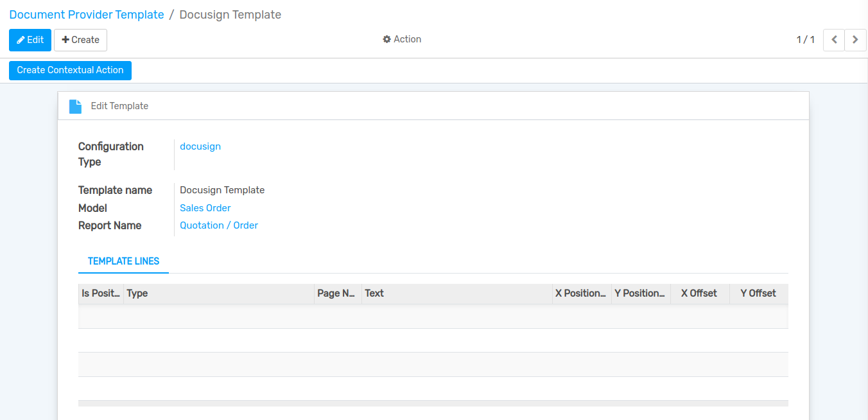868x420 pixels.
Task: Open the Action gear dropdown
Action: [x=402, y=39]
